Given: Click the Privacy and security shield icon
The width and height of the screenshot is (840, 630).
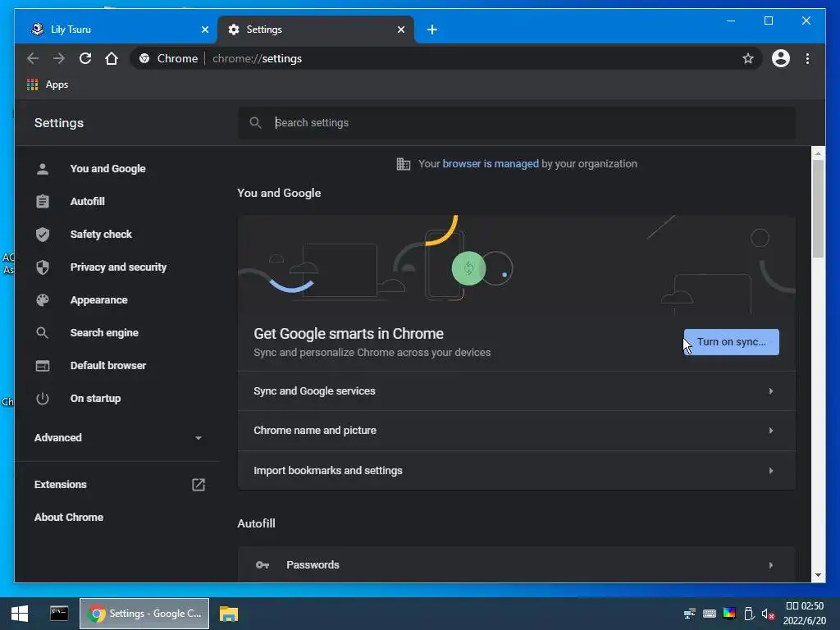Looking at the screenshot, I should point(43,267).
